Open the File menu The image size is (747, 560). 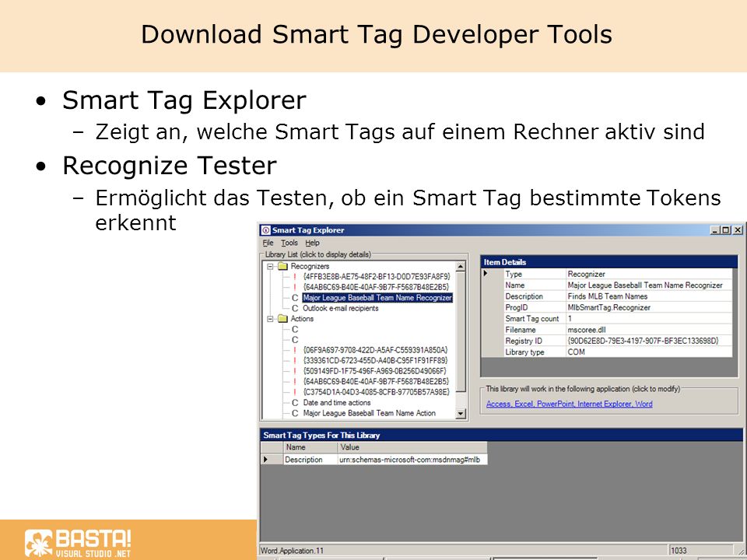pyautogui.click(x=268, y=243)
